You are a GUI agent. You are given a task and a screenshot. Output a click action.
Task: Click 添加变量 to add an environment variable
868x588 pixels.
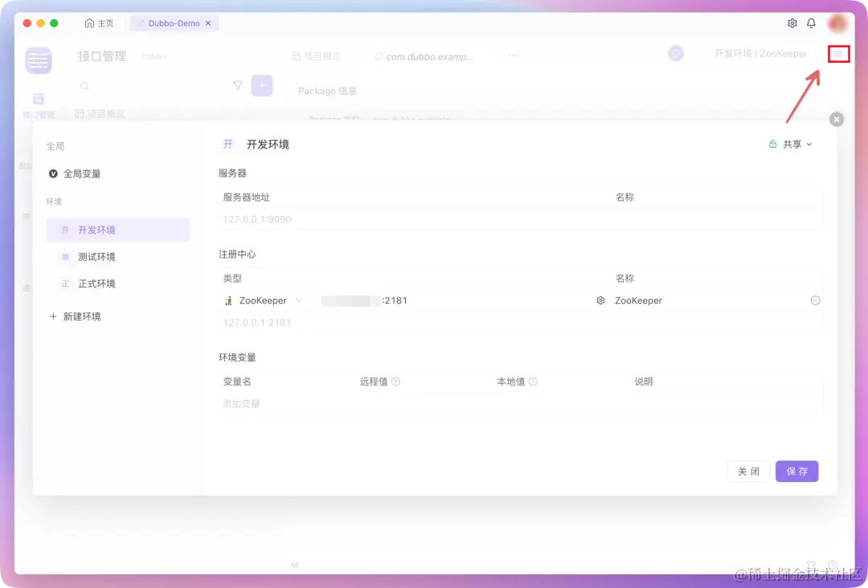coord(241,402)
